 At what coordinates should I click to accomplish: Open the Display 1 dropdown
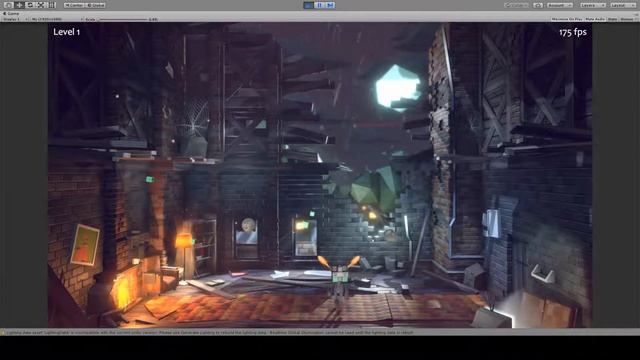15,19
